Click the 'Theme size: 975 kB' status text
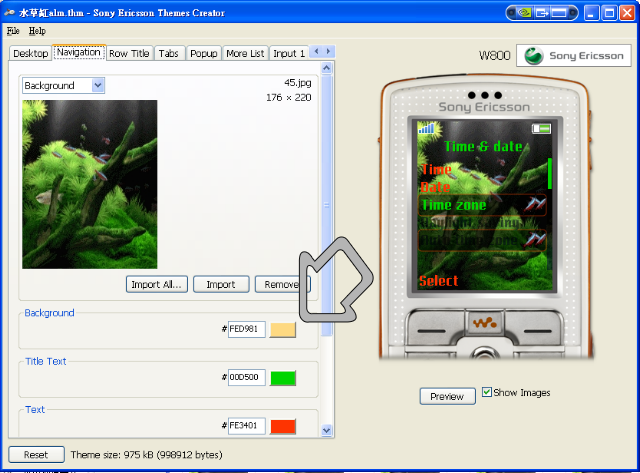 pyautogui.click(x=147, y=455)
